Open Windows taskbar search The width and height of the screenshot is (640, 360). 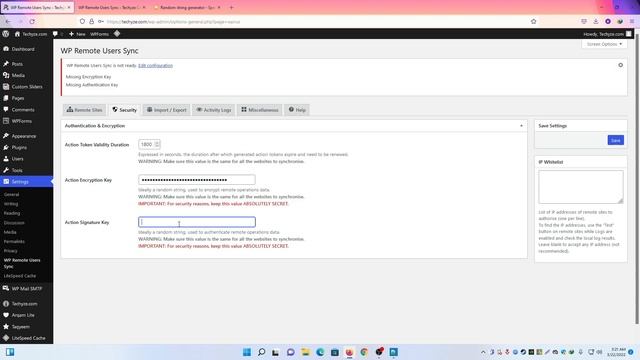pyautogui.click(x=262, y=352)
